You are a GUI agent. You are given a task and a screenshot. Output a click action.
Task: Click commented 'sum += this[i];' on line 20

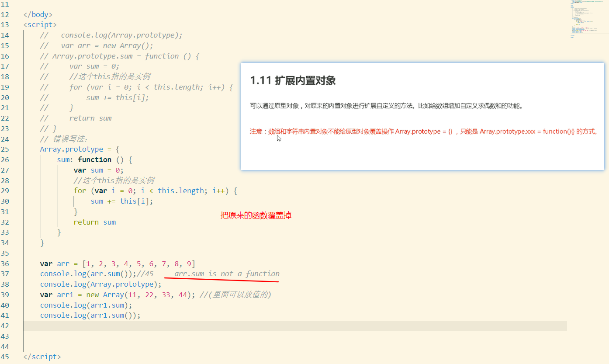coord(118,97)
